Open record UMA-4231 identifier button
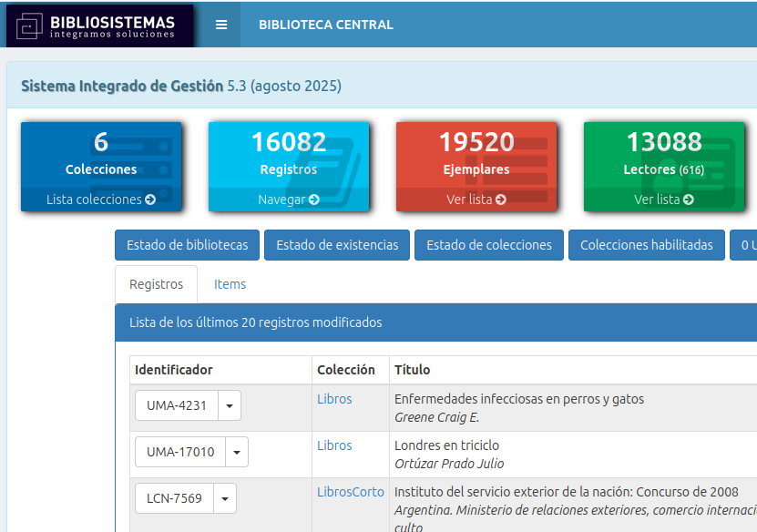The width and height of the screenshot is (757, 532). point(177,405)
